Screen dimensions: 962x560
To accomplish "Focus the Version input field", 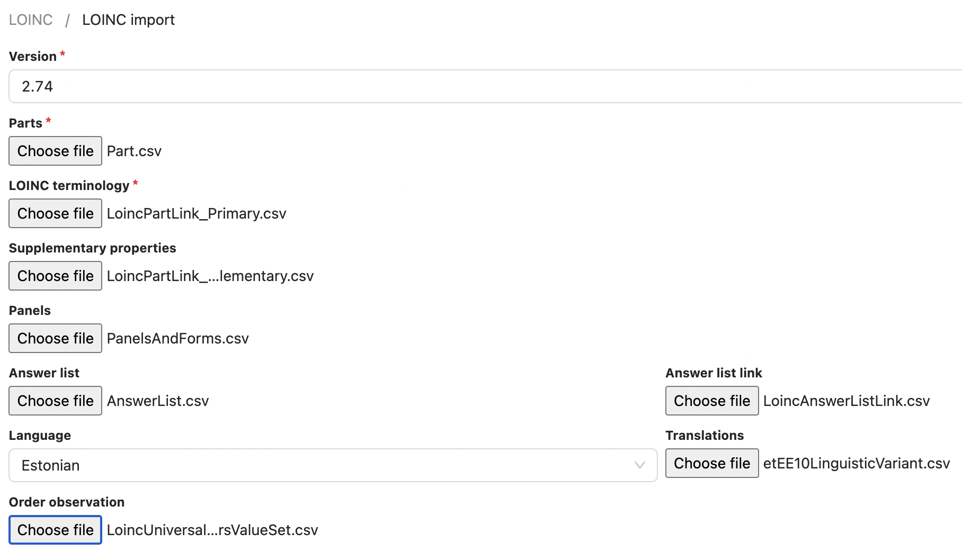I will [477, 86].
